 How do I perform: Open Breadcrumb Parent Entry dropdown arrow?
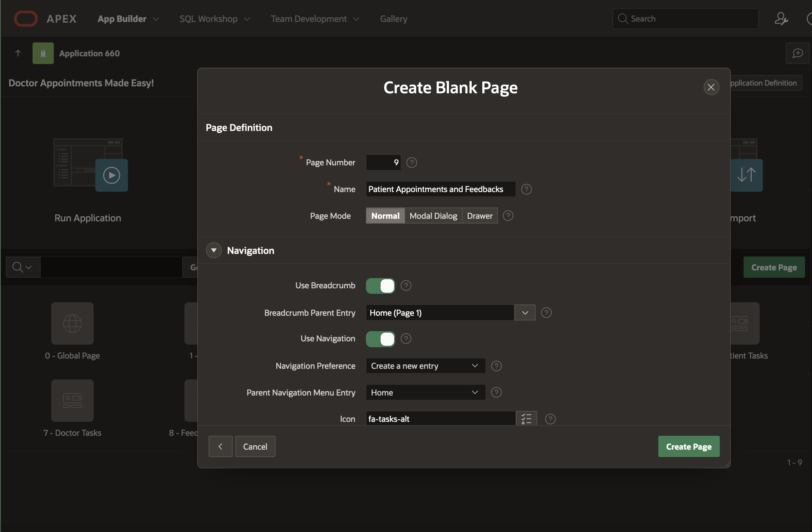tap(525, 313)
